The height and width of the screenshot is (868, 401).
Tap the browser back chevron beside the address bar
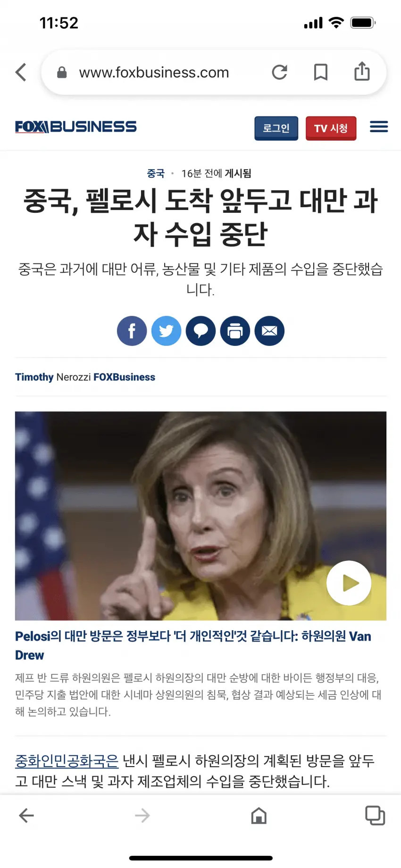(21, 72)
